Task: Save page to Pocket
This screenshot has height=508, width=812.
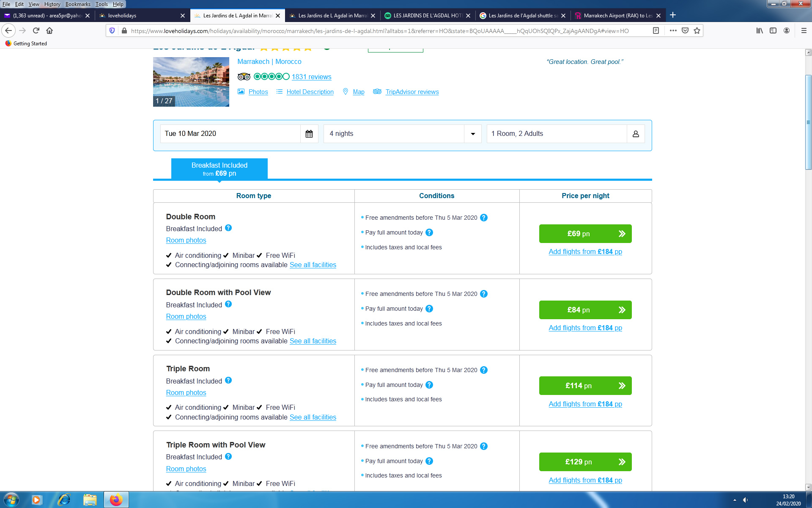Action: click(685, 30)
